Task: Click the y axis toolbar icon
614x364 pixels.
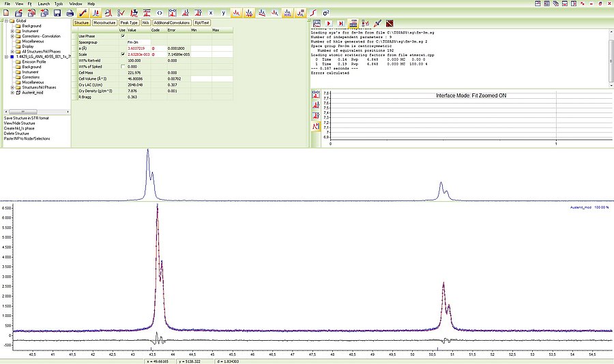Action: (222, 13)
